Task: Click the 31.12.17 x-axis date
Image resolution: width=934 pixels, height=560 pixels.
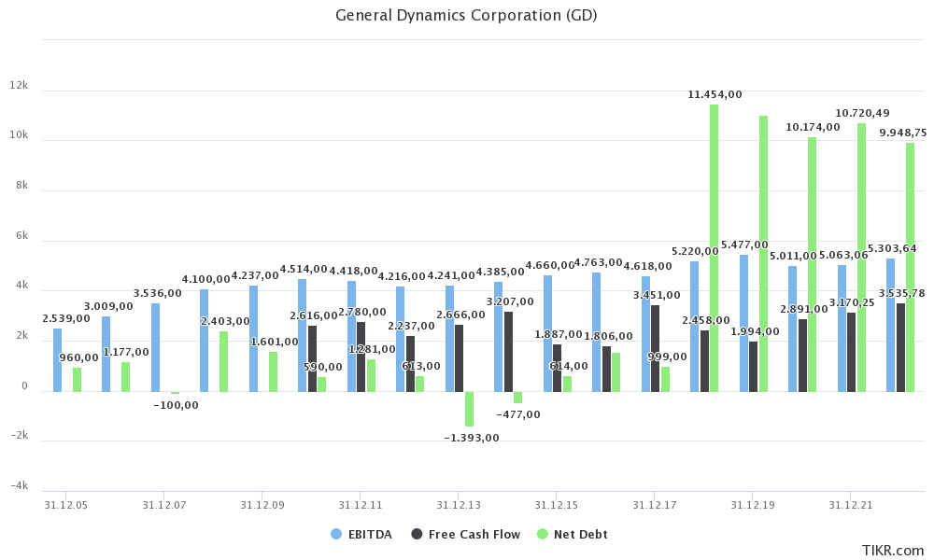Action: [654, 505]
